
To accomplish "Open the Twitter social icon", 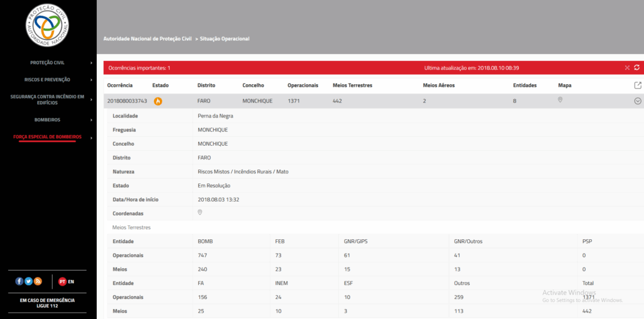I will pos(28,281).
